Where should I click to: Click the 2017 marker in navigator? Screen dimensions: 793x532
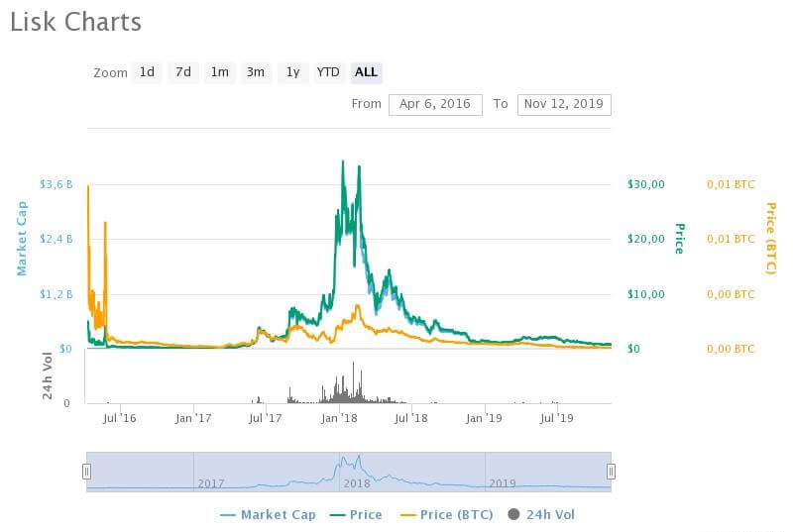tap(211, 483)
